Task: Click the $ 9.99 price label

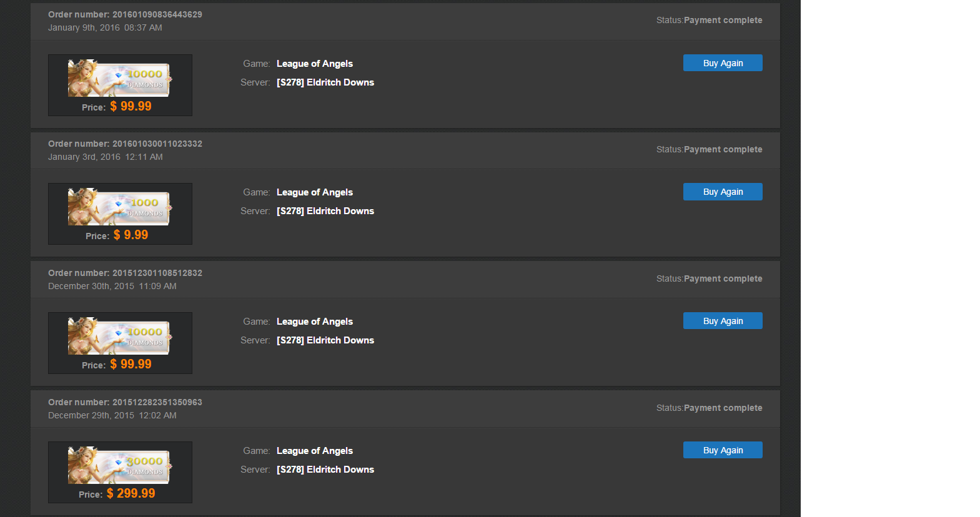Action: click(x=131, y=235)
